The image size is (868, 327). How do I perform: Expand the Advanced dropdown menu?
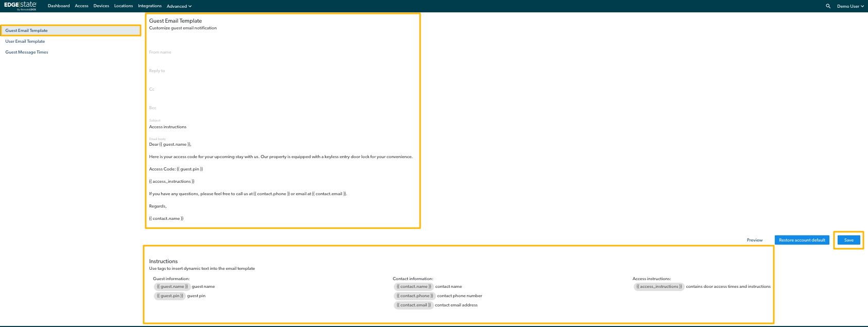tap(179, 6)
